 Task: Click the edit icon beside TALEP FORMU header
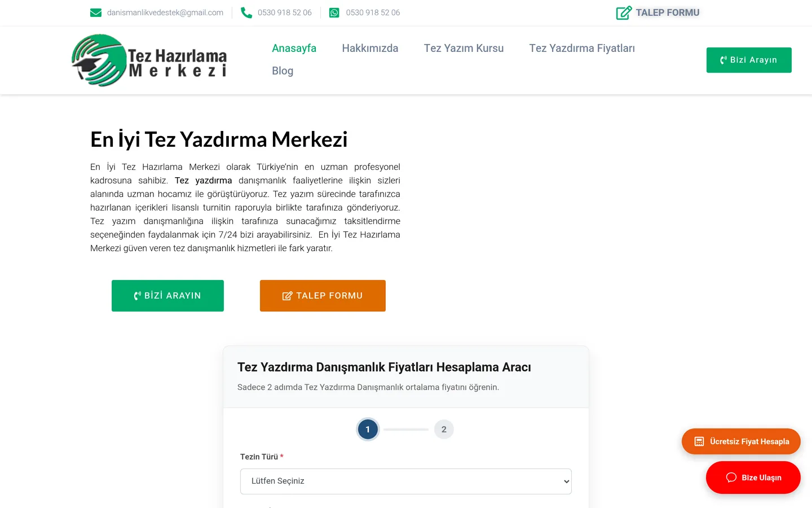click(x=624, y=12)
